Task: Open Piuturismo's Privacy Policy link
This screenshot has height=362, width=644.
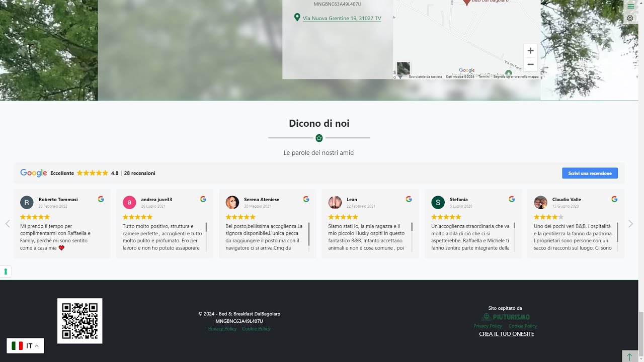Action: point(488,326)
